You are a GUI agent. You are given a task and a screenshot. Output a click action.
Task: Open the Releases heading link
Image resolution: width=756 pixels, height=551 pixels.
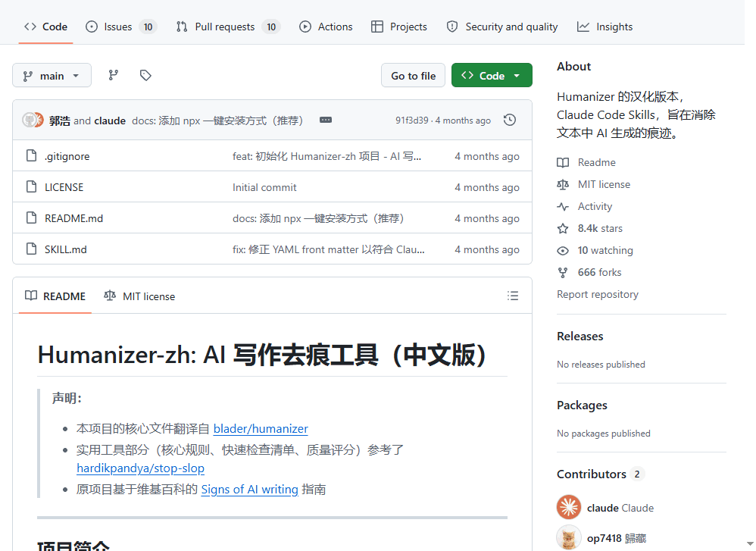pos(580,337)
